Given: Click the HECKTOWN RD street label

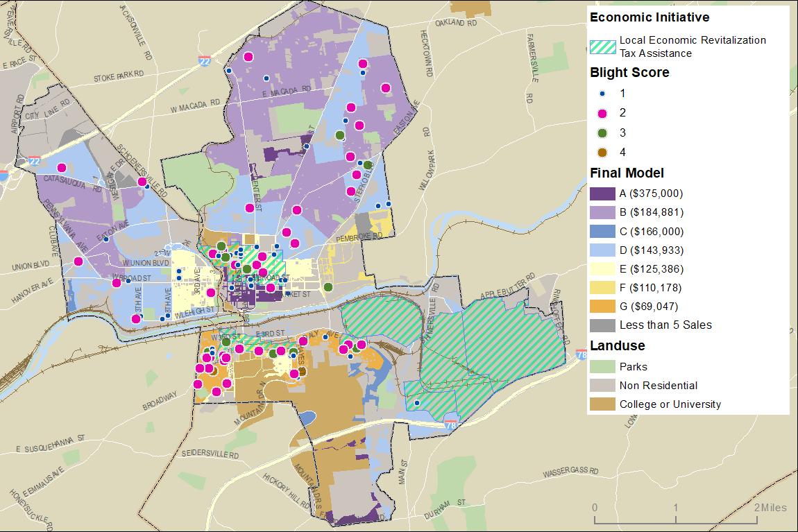Looking at the screenshot, I should coord(425,53).
